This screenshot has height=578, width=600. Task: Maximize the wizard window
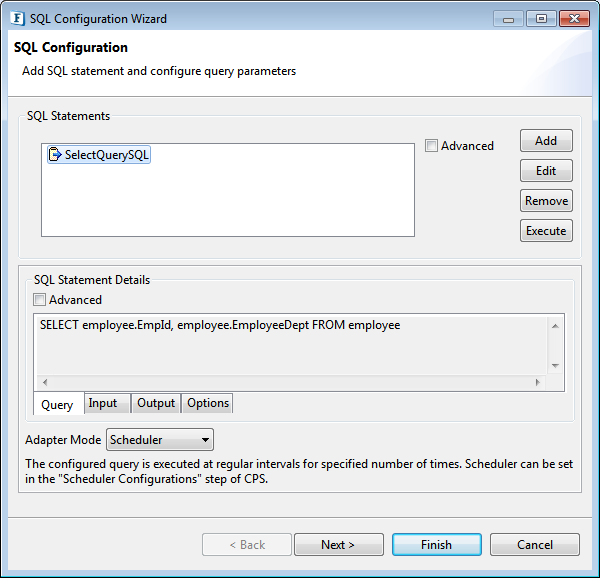click(541, 18)
